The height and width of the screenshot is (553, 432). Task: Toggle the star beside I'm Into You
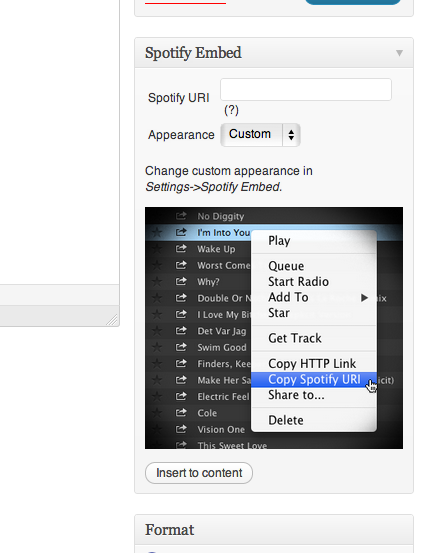pyautogui.click(x=157, y=232)
